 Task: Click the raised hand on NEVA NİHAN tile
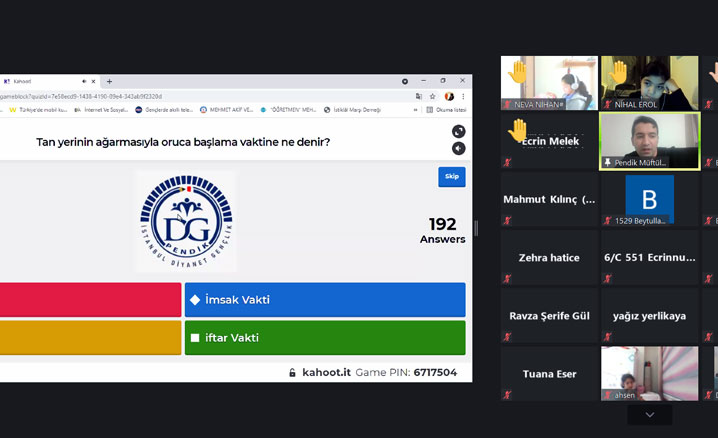tap(517, 72)
